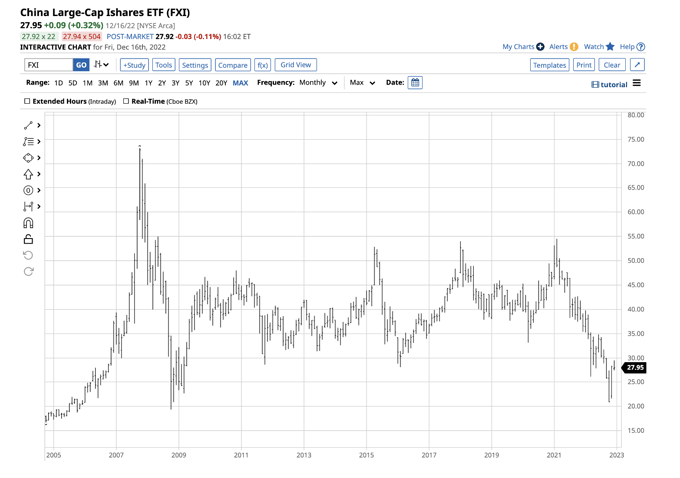This screenshot has height=478, width=680.
Task: Open the Frequency Monthly dropdown
Action: pos(318,82)
